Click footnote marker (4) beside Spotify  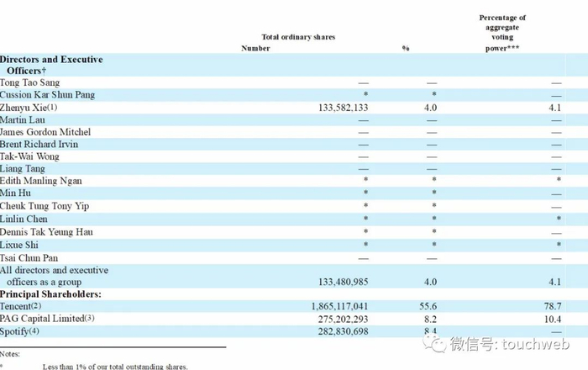(34, 331)
